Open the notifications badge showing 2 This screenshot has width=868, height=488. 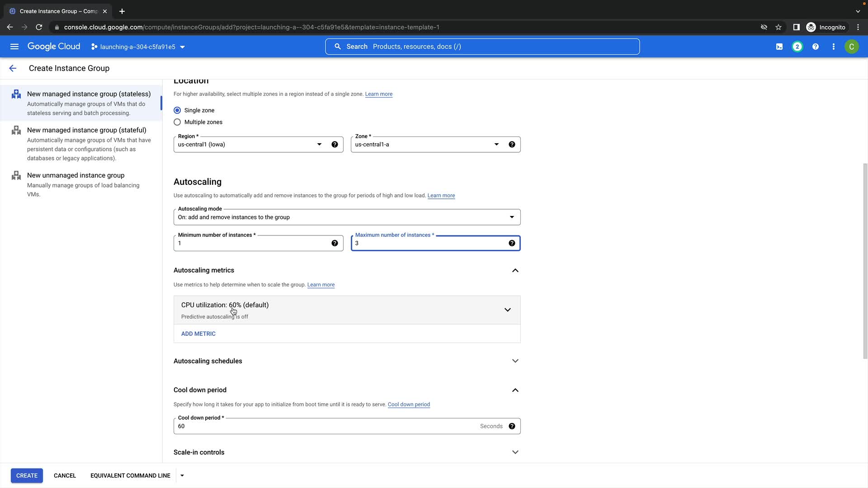tap(797, 47)
